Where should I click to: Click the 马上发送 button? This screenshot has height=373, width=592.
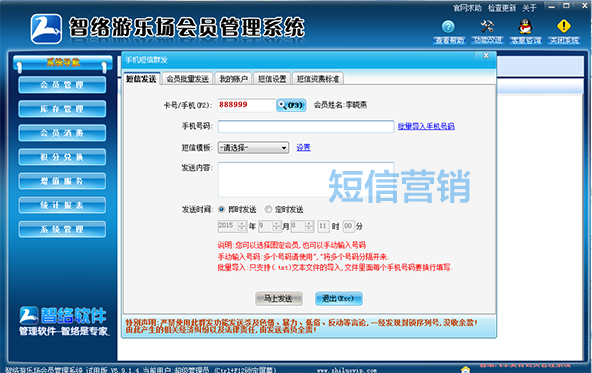coord(279,299)
